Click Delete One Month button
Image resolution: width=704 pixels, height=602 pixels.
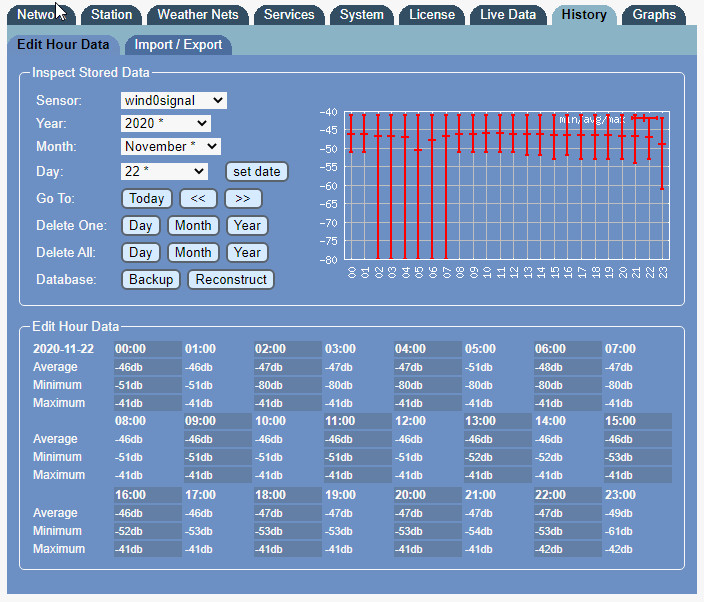click(x=193, y=225)
